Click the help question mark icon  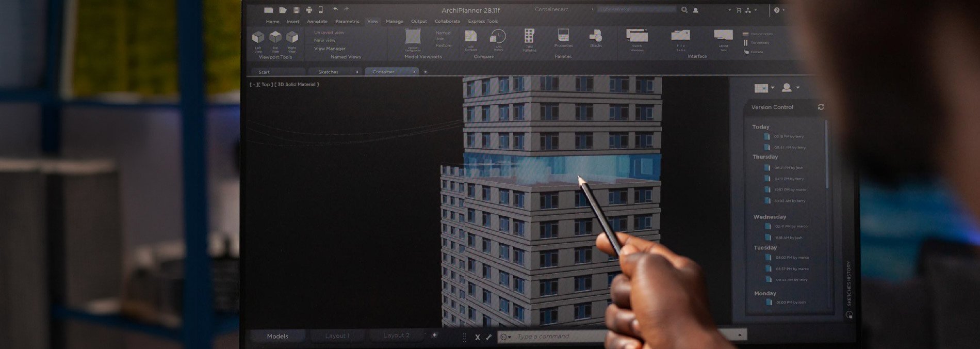coord(777,10)
